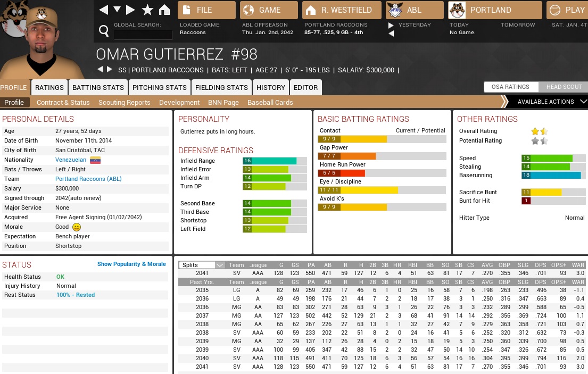Viewport: 588px width, 374px height.
Task: Select the 2040 SV AAA stats row
Action: [x=382, y=358]
